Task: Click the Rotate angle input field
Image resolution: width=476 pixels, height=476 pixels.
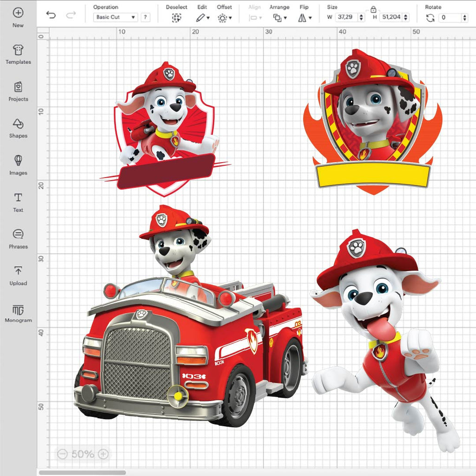Action: coord(450,18)
